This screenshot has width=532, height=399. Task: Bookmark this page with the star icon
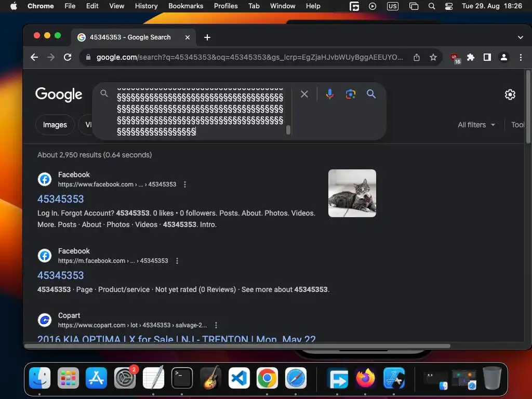point(433,57)
